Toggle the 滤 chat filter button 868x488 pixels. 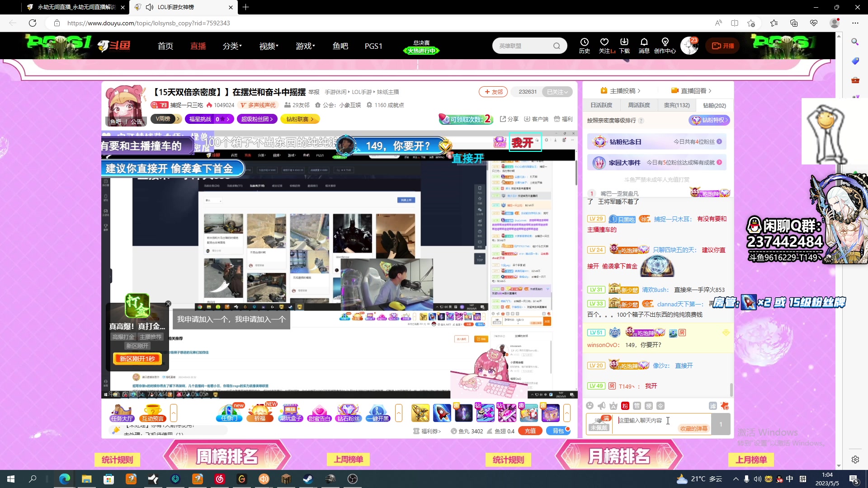pos(713,406)
